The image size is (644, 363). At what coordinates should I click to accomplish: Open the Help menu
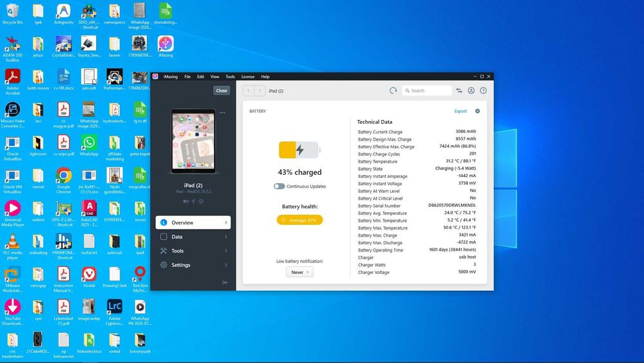[x=265, y=77]
